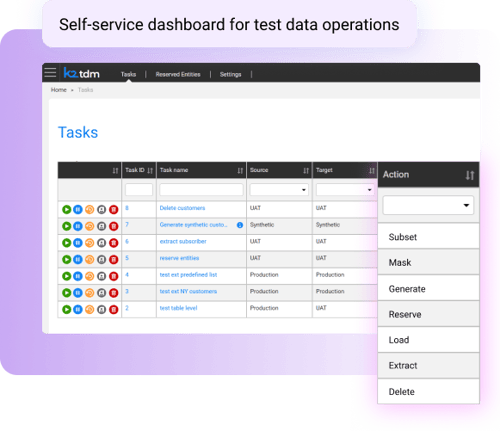The image size is (500, 431).
Task: Open the Settings tab
Action: [x=230, y=74]
